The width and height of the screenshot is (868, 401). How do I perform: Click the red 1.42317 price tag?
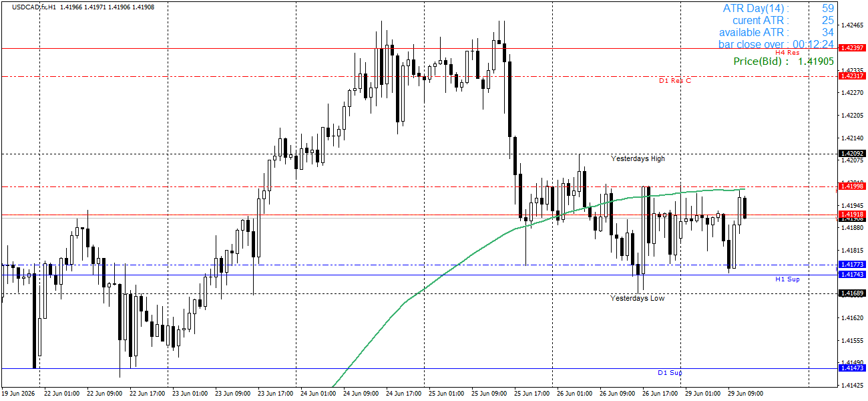[x=852, y=76]
